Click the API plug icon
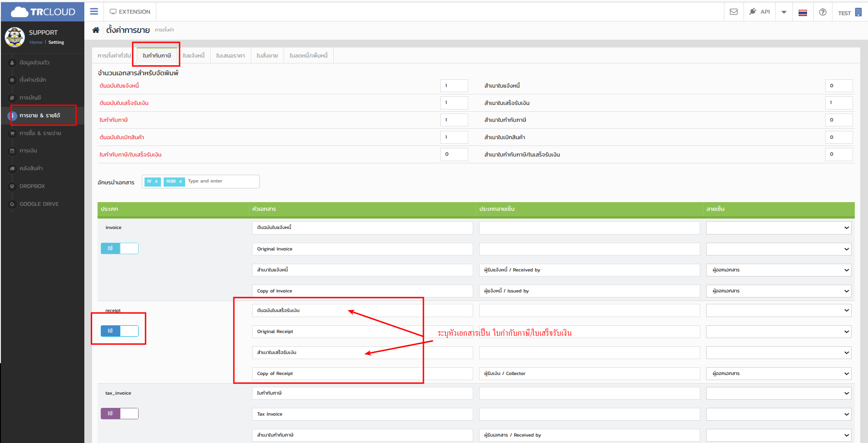The image size is (868, 443). [753, 12]
